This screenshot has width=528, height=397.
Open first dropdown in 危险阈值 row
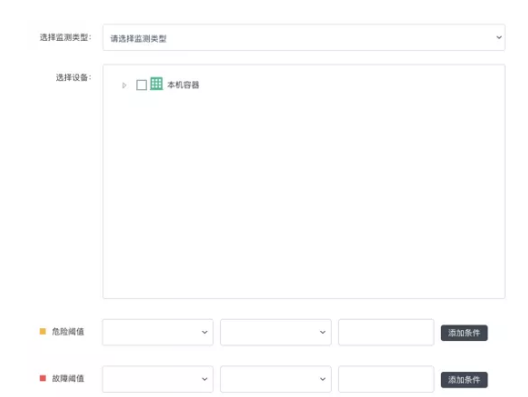pyautogui.click(x=158, y=332)
